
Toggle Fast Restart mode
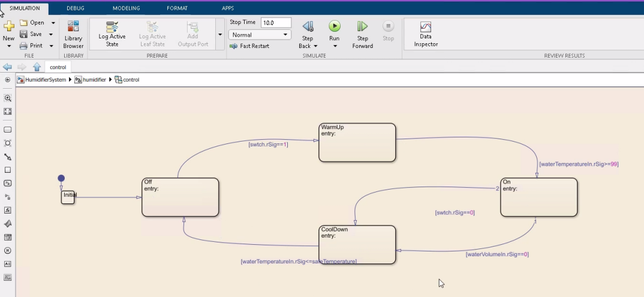tap(249, 46)
